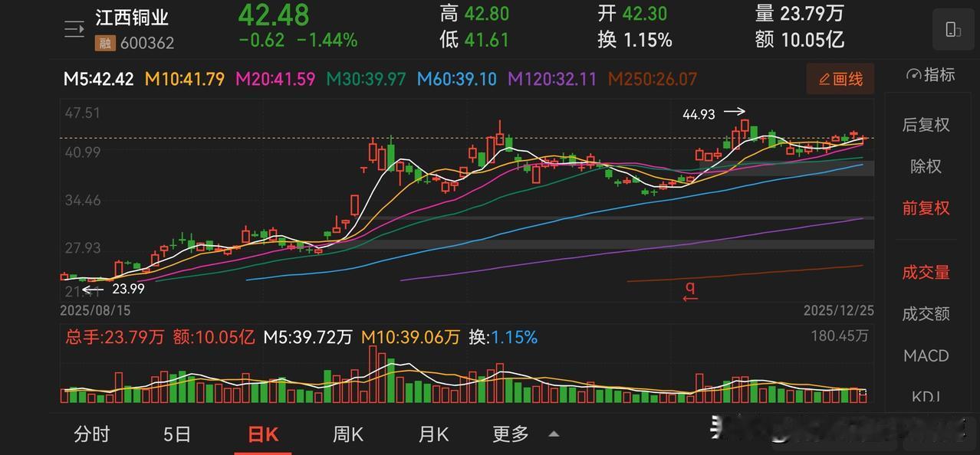Click the volume M10:39.06万 label
This screenshot has height=455, width=980.
pyautogui.click(x=410, y=337)
